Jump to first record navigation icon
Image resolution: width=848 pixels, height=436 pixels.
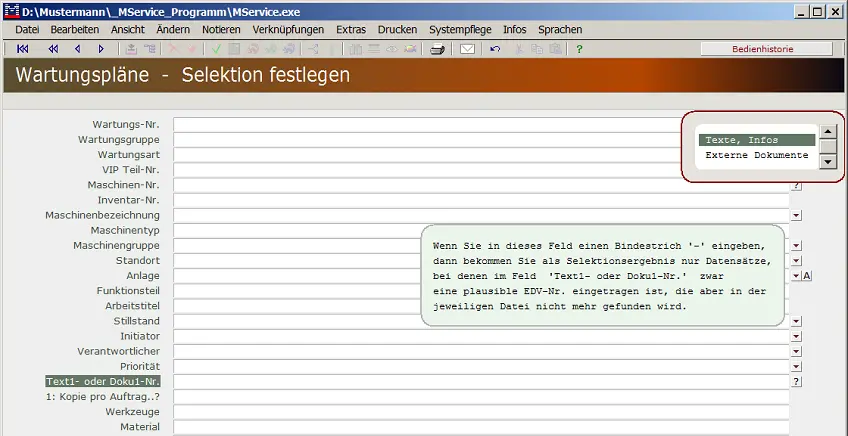pyautogui.click(x=23, y=48)
